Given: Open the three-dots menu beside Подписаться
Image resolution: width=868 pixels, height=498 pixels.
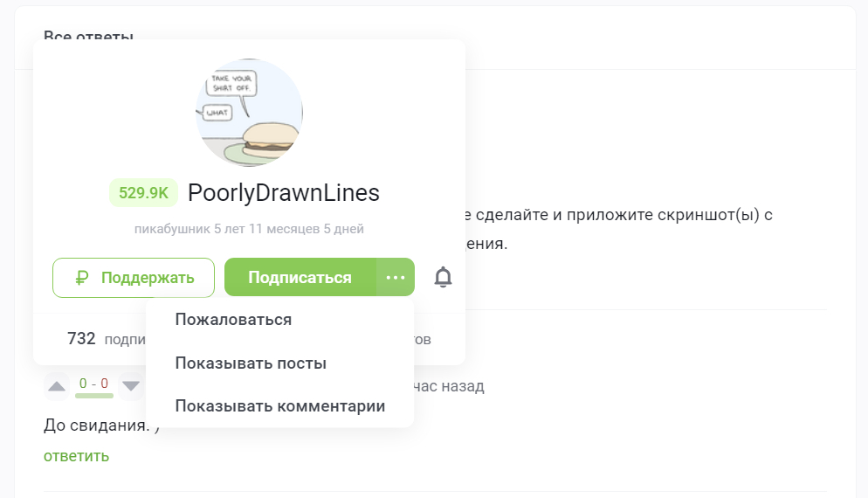Looking at the screenshot, I should coord(396,278).
